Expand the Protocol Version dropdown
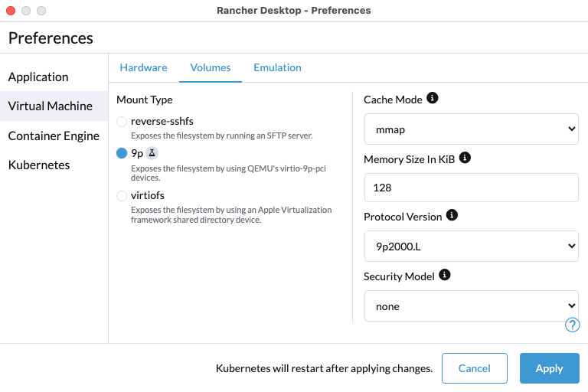 click(471, 247)
